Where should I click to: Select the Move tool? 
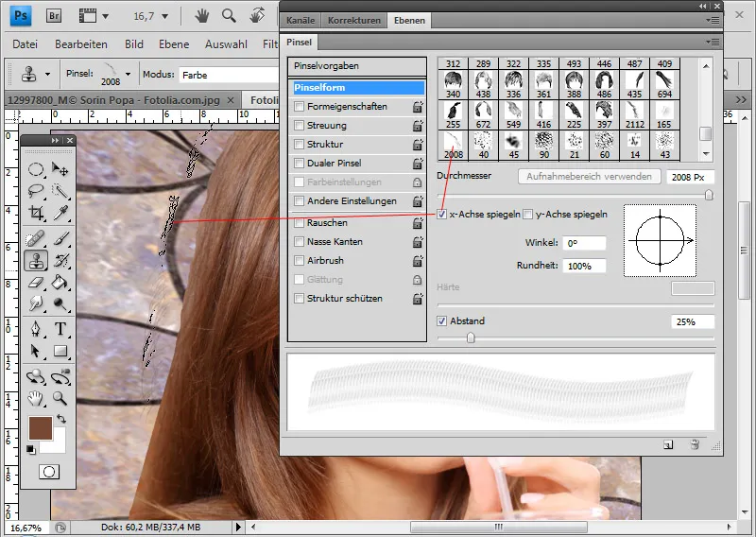click(x=60, y=169)
